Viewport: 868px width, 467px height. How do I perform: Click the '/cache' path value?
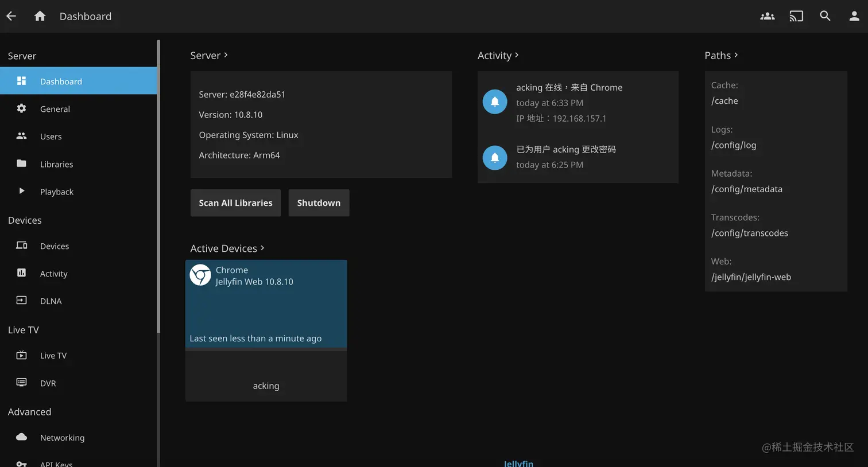(724, 101)
